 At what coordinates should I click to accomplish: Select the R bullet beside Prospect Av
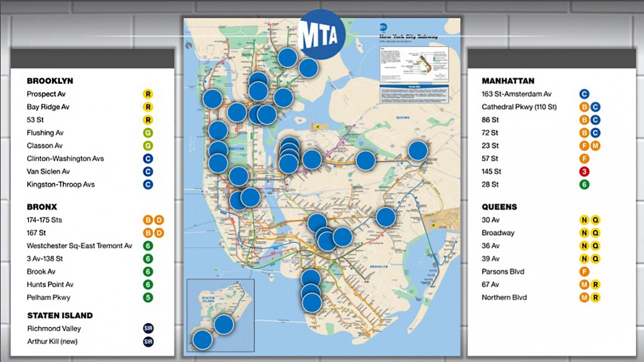(x=148, y=94)
